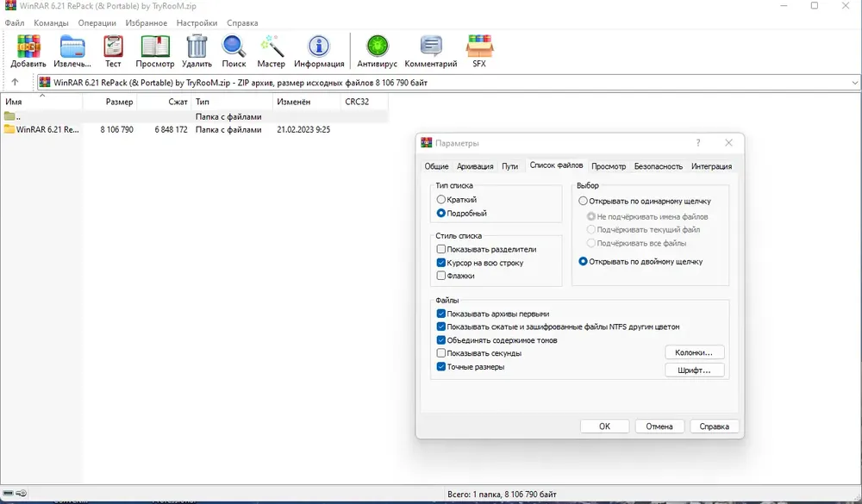
Task: Click the Удалить trash can icon
Action: 197,47
